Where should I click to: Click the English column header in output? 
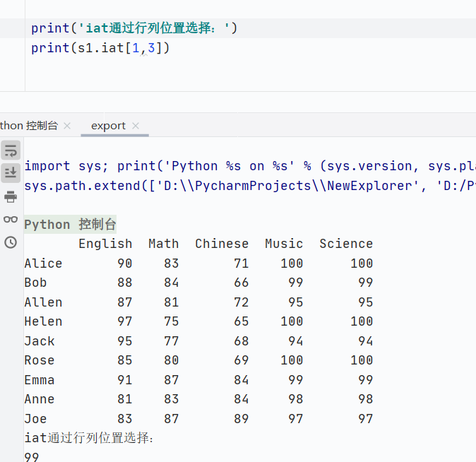[105, 244]
